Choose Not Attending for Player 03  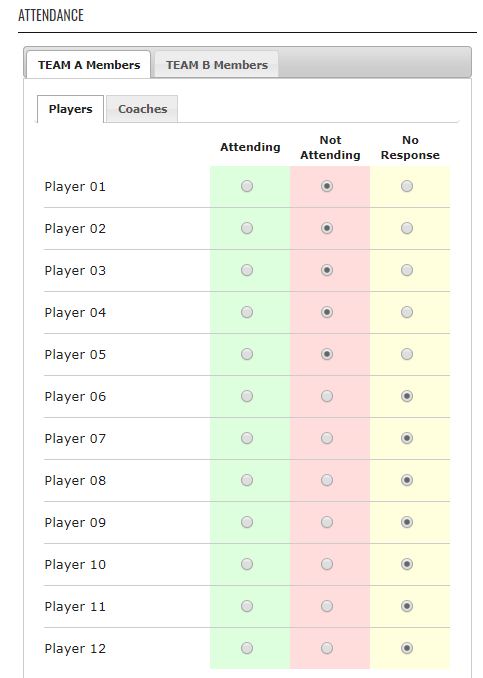point(327,270)
